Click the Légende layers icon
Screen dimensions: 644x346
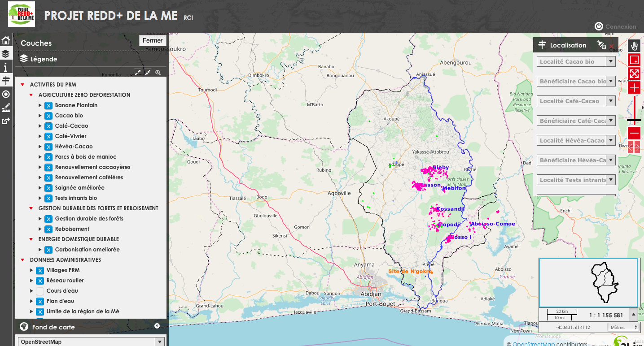click(x=24, y=59)
